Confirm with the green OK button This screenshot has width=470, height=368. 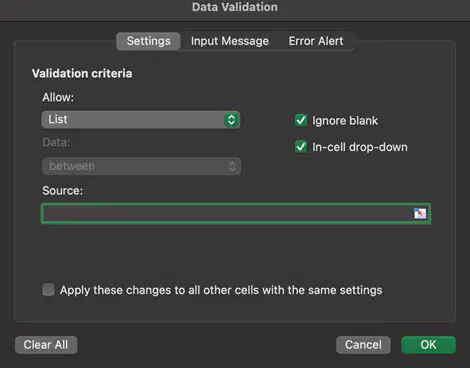(x=428, y=345)
